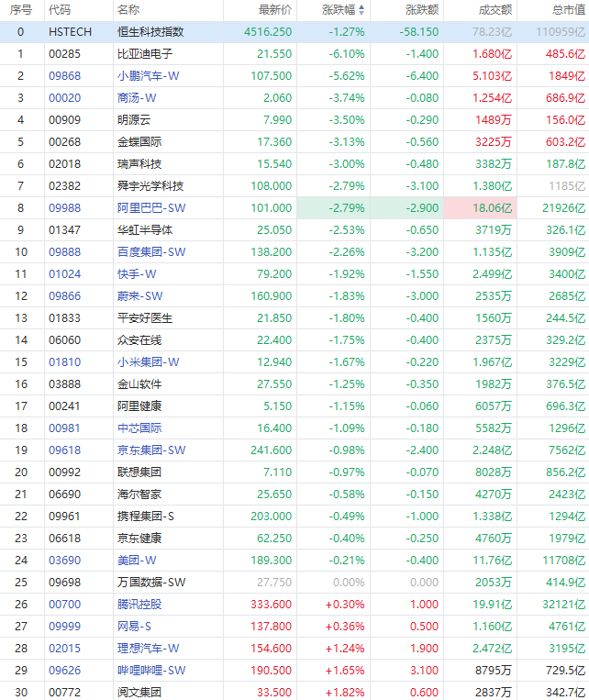The width and height of the screenshot is (589, 700).
Task: Open 中芯国际 stock name
Action: pyautogui.click(x=139, y=428)
